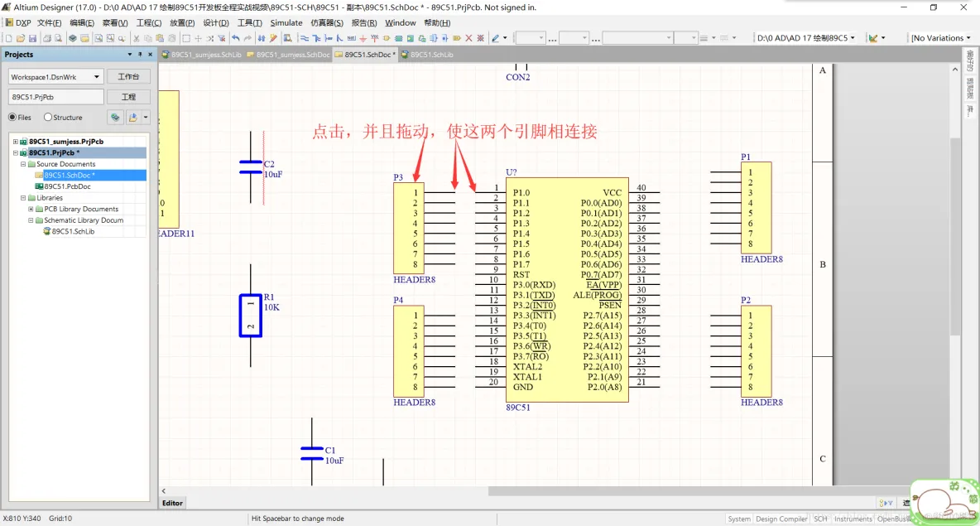Click the Open file folder icon
Image resolution: width=980 pixels, height=526 pixels.
click(21, 38)
